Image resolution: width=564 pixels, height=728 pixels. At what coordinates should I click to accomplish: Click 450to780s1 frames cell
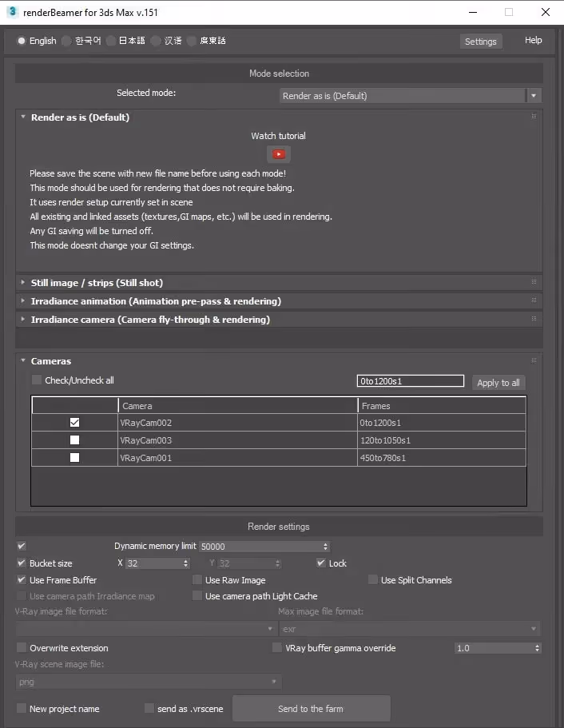pyautogui.click(x=442, y=458)
